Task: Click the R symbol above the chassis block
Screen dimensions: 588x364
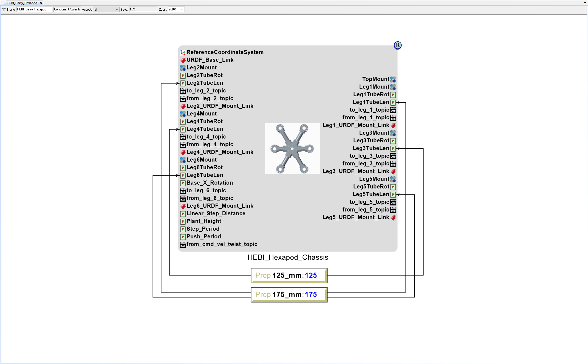Action: click(397, 45)
